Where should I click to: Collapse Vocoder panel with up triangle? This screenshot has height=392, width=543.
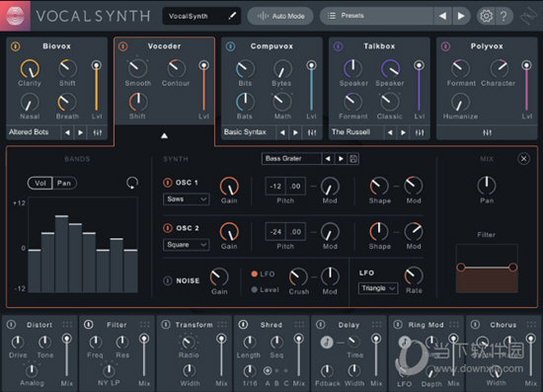(x=164, y=135)
